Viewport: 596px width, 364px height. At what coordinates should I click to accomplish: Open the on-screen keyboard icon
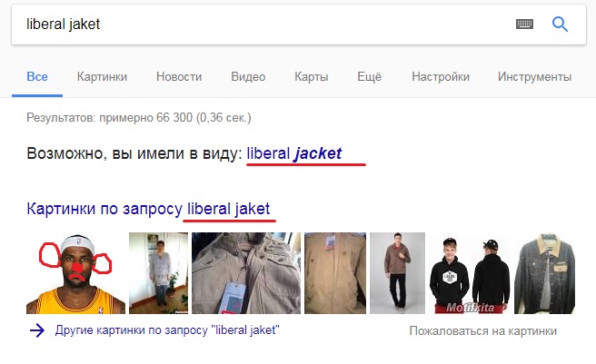click(524, 25)
